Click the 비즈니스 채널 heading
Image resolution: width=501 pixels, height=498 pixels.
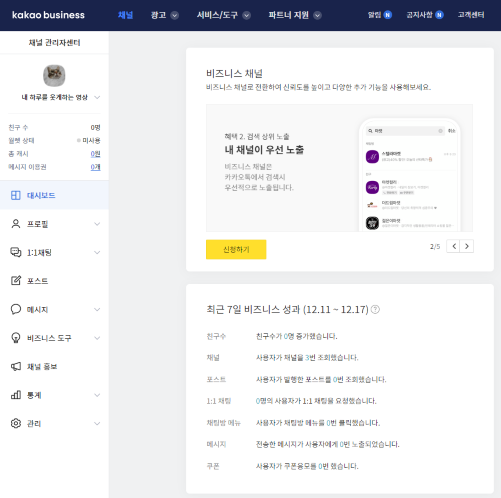coord(234,73)
